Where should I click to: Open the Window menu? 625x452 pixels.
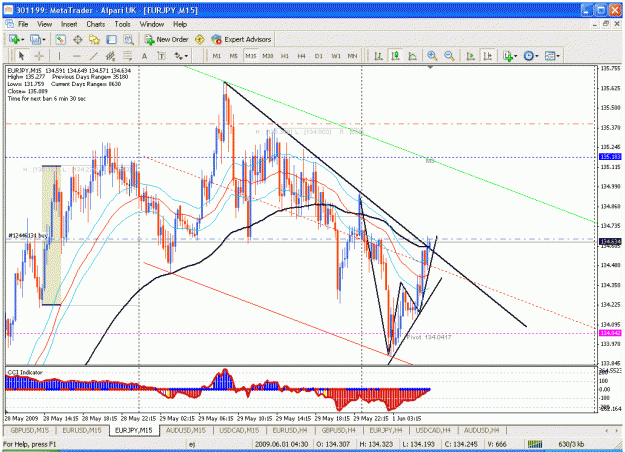(x=151, y=24)
